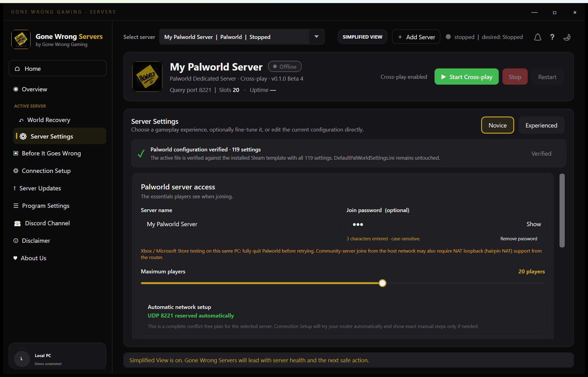Screen dimensions: 588x377
Task: Switch to Novice mode
Action: (x=497, y=125)
